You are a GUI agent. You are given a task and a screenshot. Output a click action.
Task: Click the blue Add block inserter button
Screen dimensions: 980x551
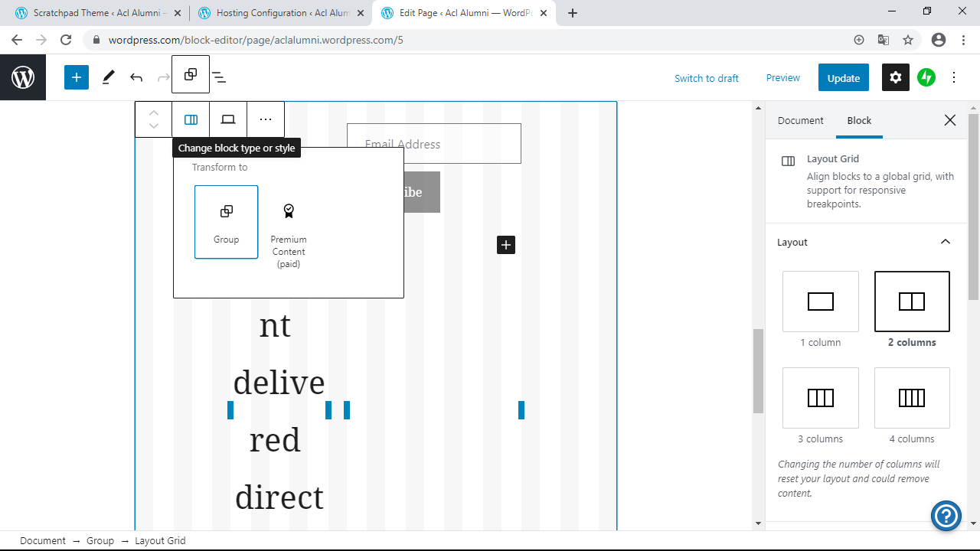click(77, 77)
